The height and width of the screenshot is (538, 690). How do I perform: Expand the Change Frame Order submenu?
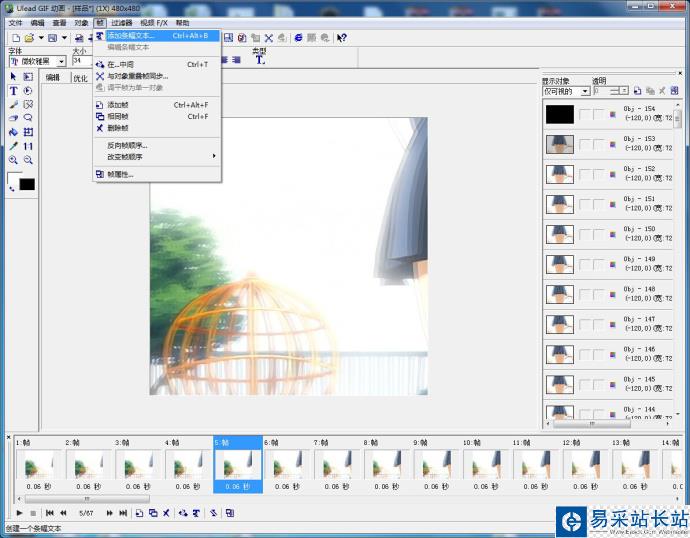(158, 157)
